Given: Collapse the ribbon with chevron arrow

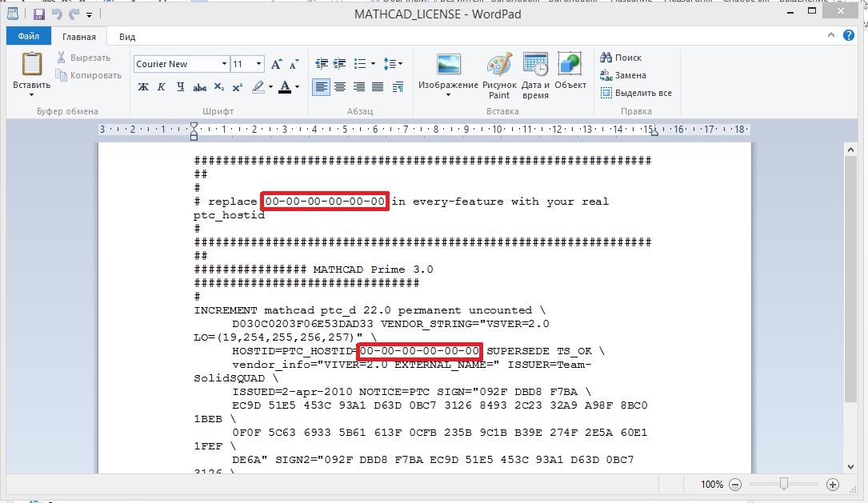Looking at the screenshot, I should (831, 35).
